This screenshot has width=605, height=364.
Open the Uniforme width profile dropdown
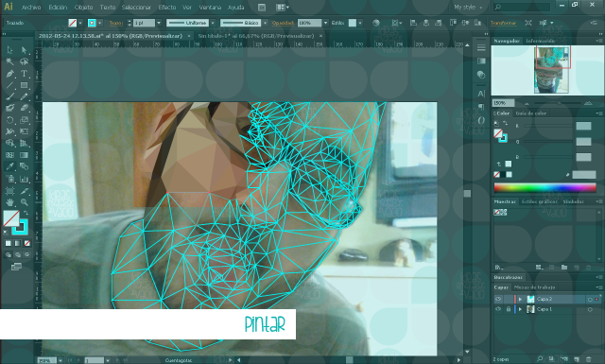(213, 23)
